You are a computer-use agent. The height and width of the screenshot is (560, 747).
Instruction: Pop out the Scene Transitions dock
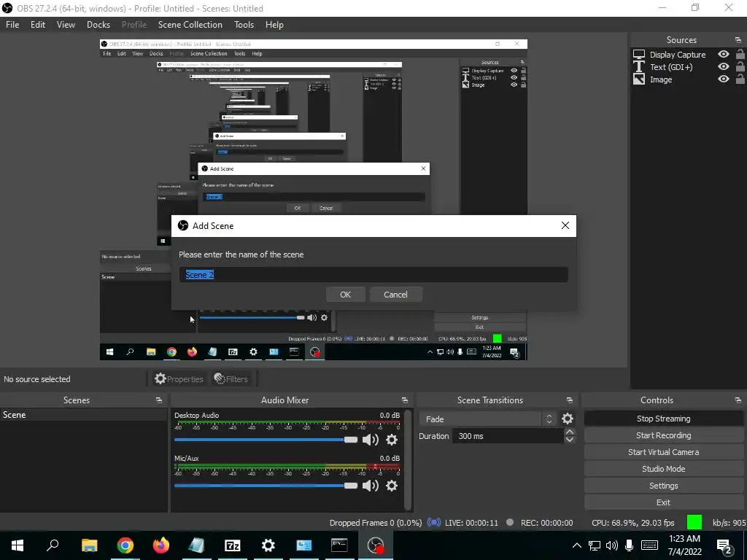pos(569,400)
